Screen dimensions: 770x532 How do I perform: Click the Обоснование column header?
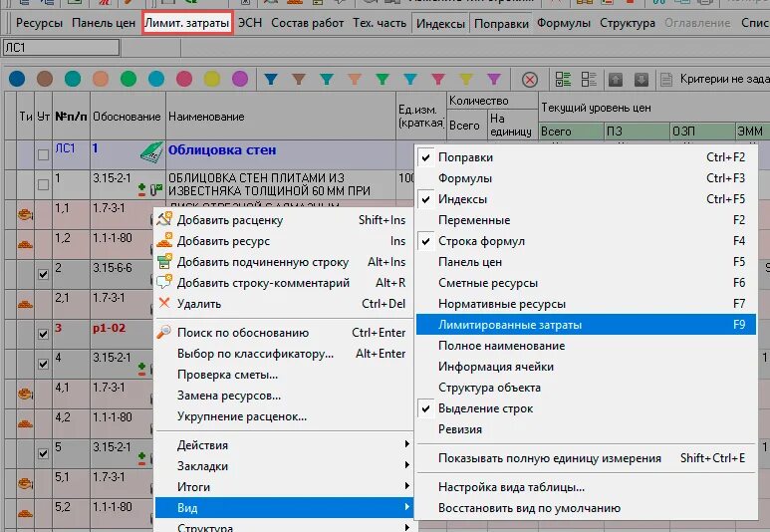pyautogui.click(x=128, y=117)
